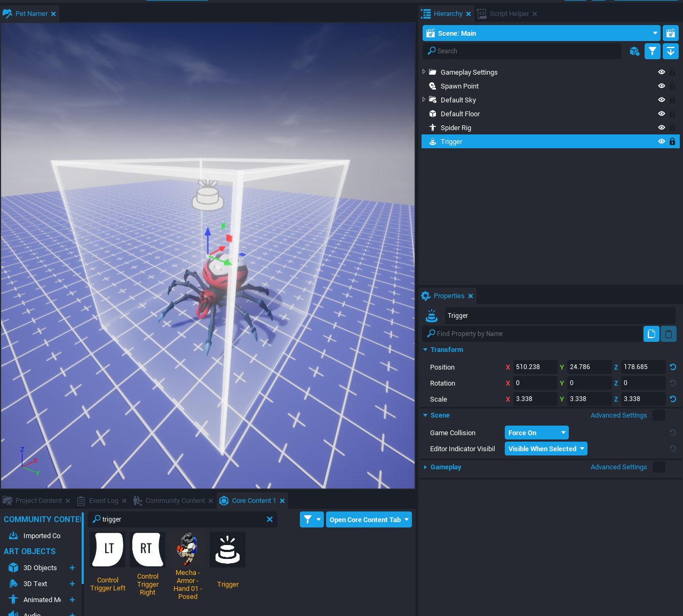Expand the Gameplay Settings folder

[424, 72]
